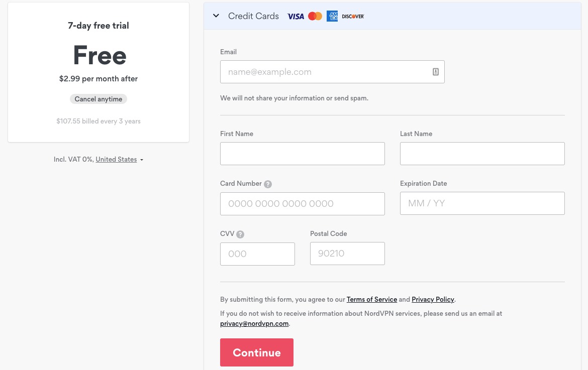
Task: Click the Card Number field
Action: click(x=302, y=204)
